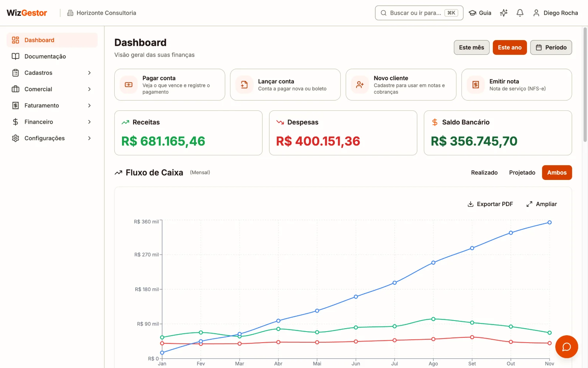Click the user profile icon beside Diego Rocha
Screen dimensions: 588x368
click(536, 13)
